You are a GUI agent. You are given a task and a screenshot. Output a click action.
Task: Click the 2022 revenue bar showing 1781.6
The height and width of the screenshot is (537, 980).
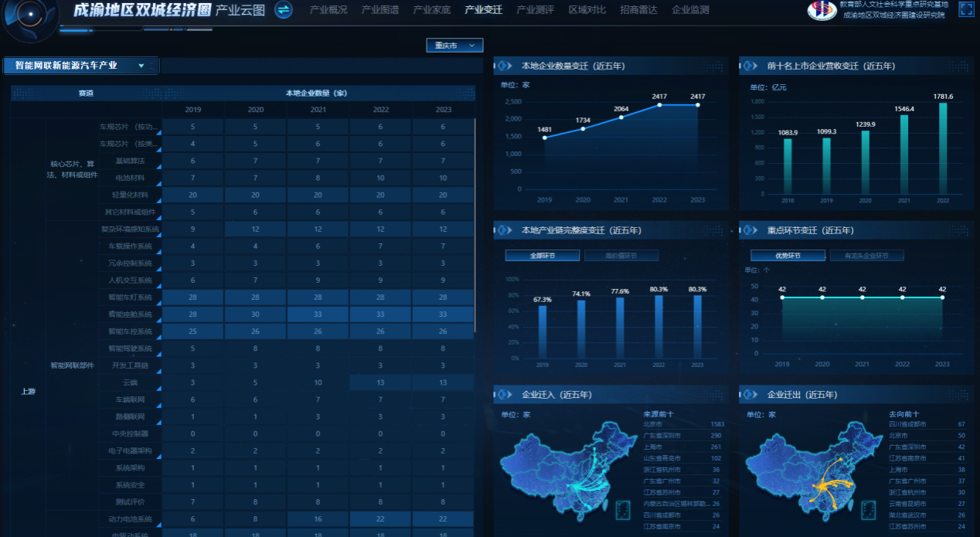tap(942, 148)
